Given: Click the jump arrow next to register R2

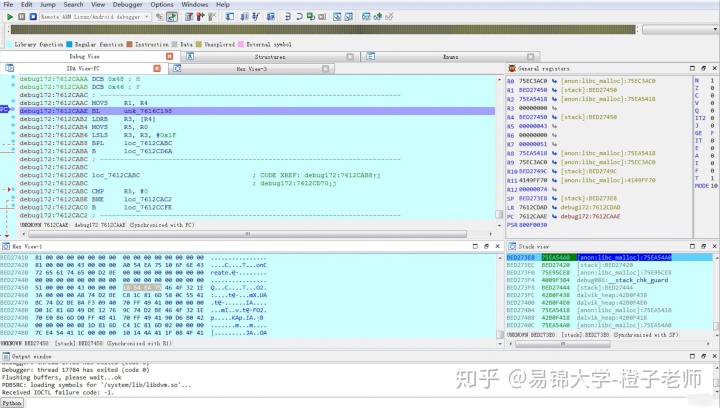Looking at the screenshot, I should coord(554,99).
